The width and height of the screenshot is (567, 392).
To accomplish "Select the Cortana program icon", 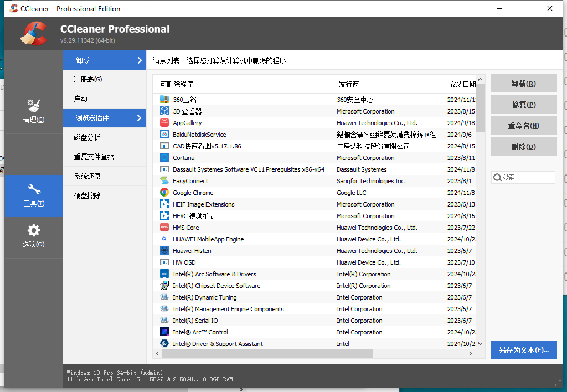I will point(164,158).
